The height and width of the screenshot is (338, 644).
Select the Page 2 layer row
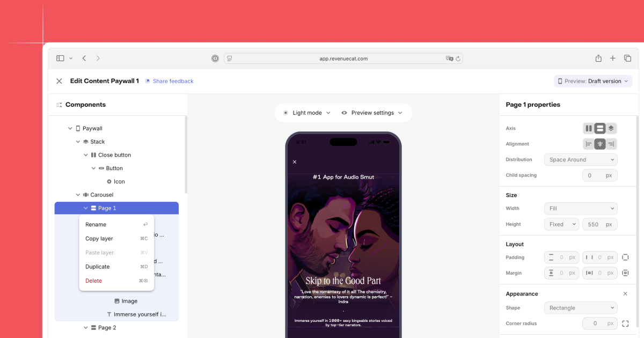116,328
